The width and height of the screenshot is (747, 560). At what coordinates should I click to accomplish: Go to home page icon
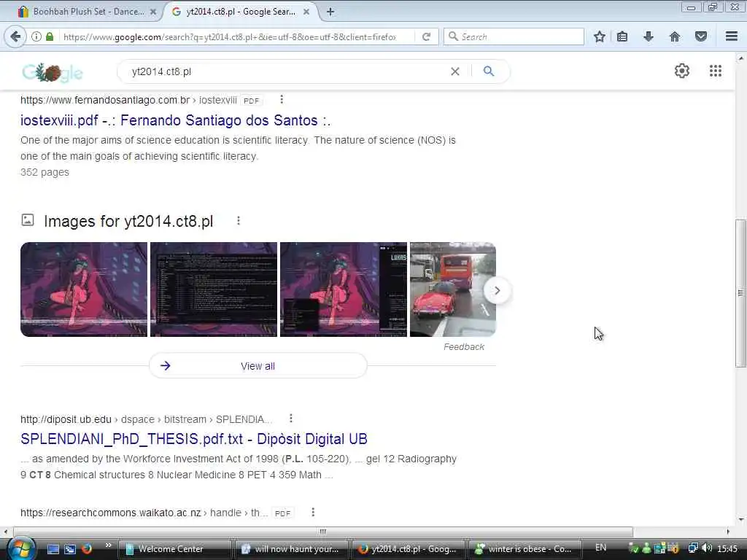[675, 36]
